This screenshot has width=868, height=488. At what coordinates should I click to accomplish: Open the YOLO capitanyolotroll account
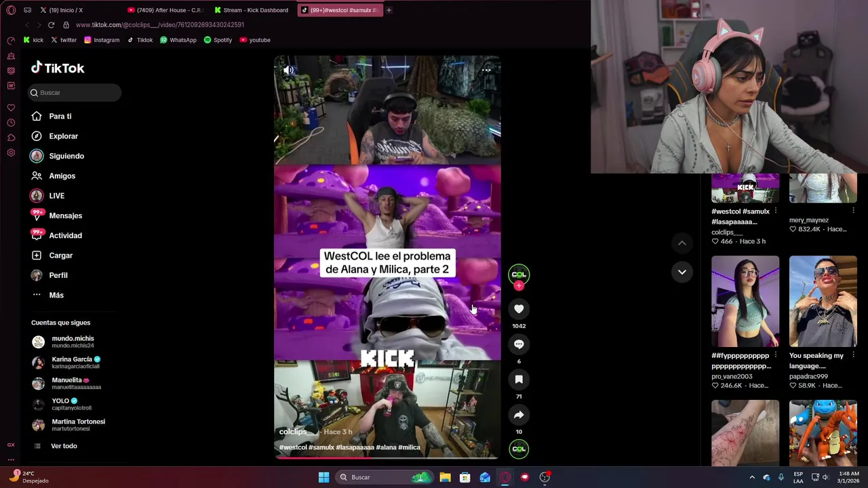point(62,404)
